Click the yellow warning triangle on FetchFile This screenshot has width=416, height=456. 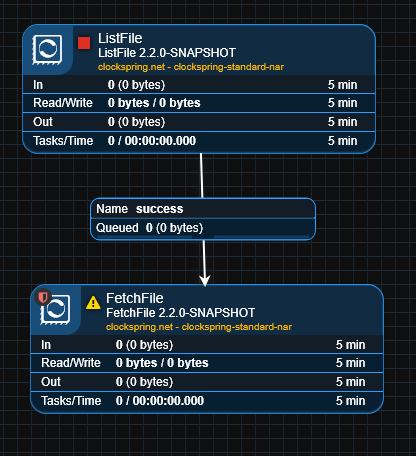tap(93, 303)
